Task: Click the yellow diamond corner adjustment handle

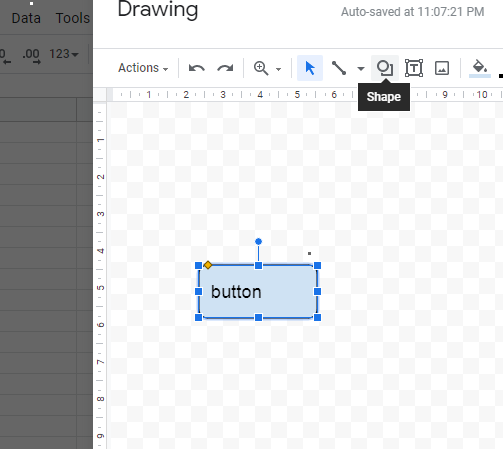Action: (208, 265)
